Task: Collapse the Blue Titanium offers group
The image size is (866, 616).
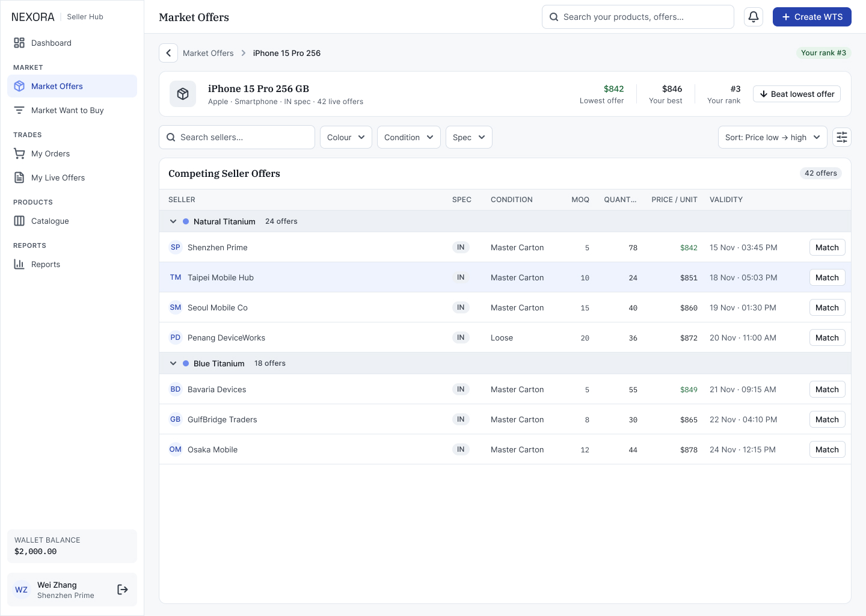Action: (x=173, y=363)
